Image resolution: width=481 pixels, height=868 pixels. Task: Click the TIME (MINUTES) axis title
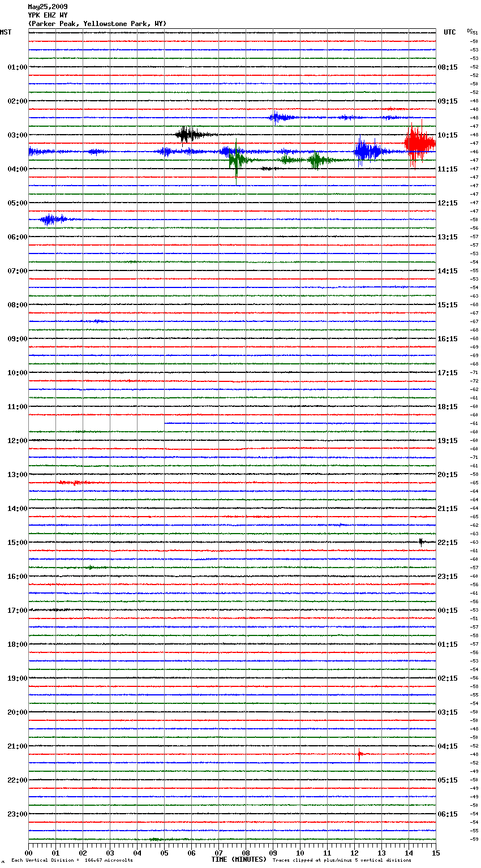[x=239, y=860]
